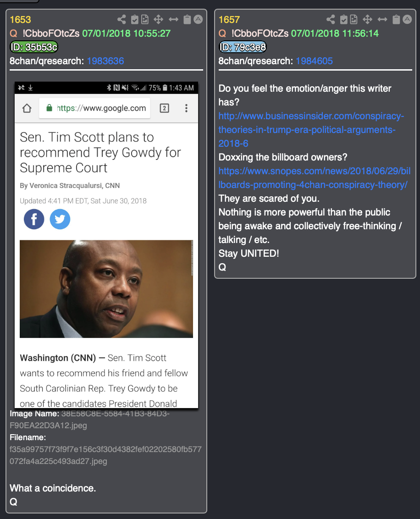Click the clipboard-check icon on post 1657
420x519 pixels.
coord(343,20)
